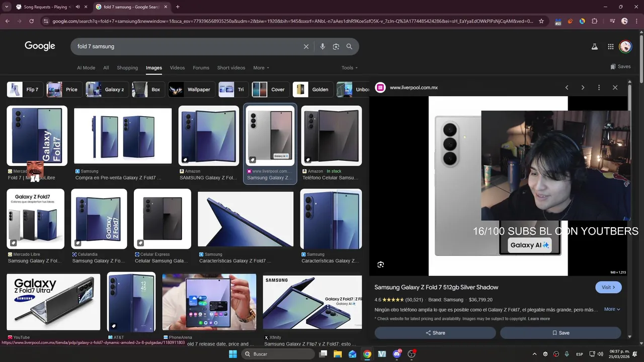This screenshot has width=644, height=362.
Task: Select the Flip 7 filter chip
Action: [25, 89]
